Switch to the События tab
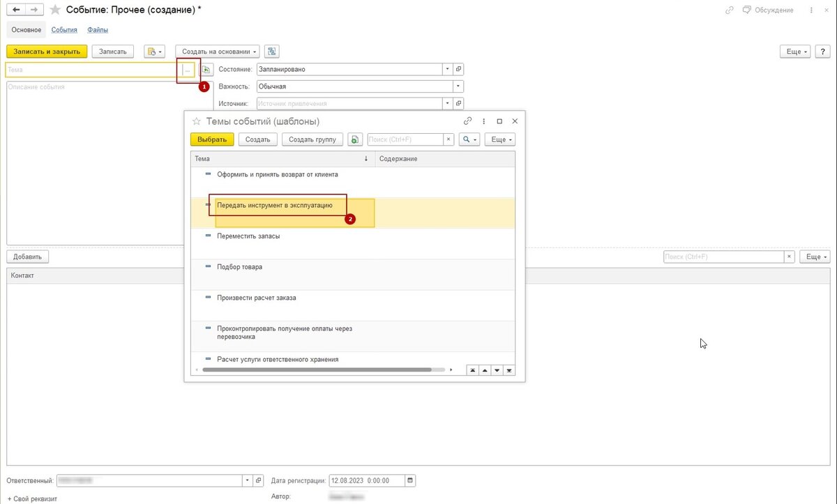This screenshot has height=504, width=837. click(x=64, y=30)
